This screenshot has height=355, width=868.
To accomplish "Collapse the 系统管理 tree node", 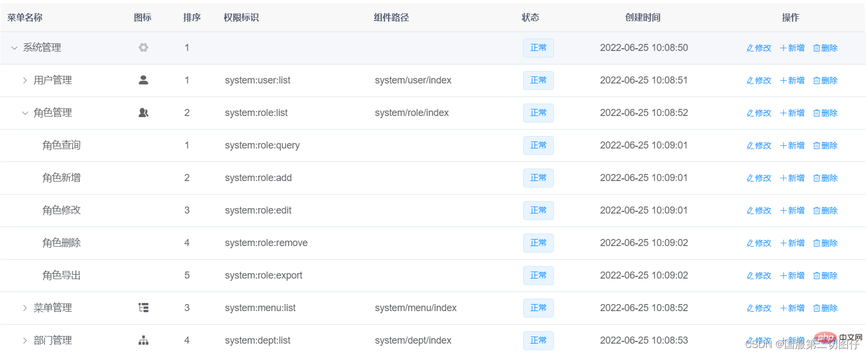I will tap(15, 48).
